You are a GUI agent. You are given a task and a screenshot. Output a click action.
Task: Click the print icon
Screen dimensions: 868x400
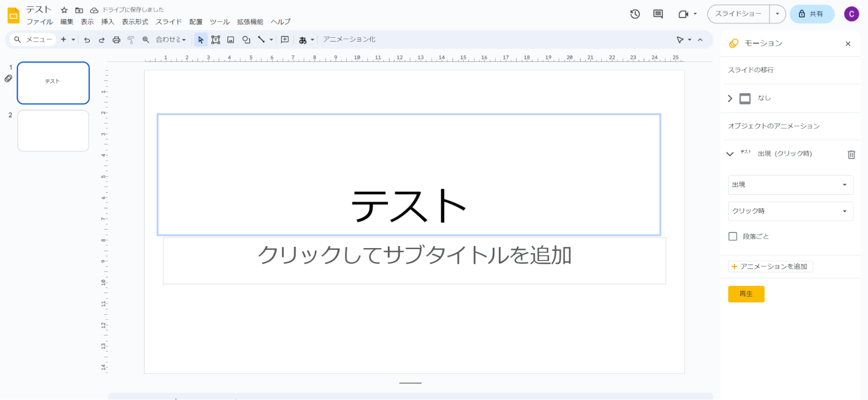(116, 40)
